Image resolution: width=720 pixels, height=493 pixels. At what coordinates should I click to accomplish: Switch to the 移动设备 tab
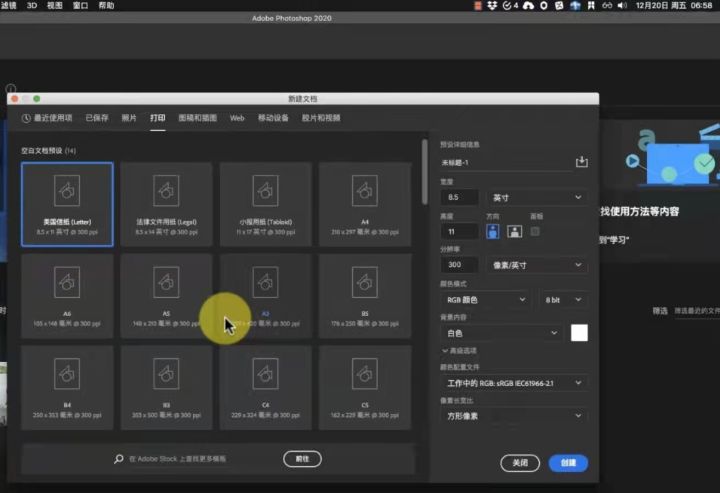[x=273, y=118]
